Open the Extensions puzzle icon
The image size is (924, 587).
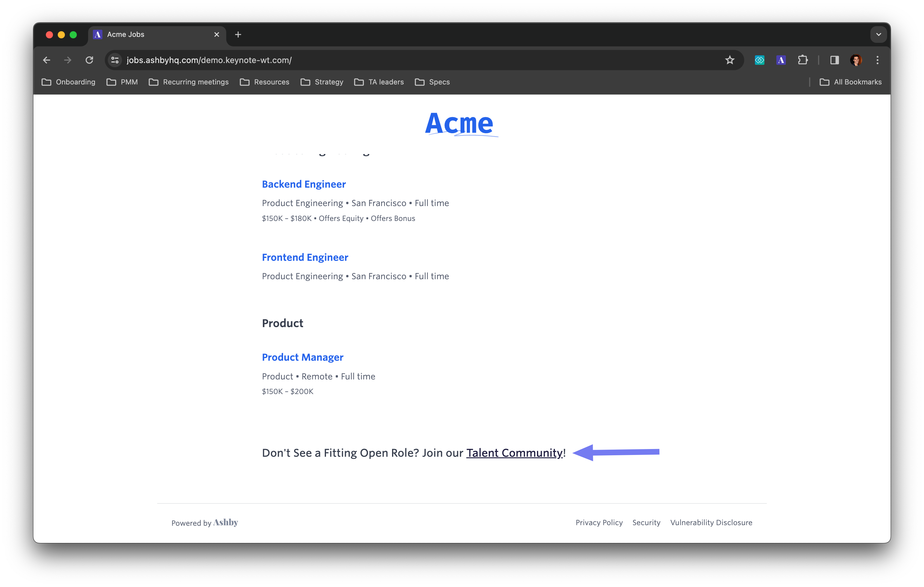click(802, 60)
